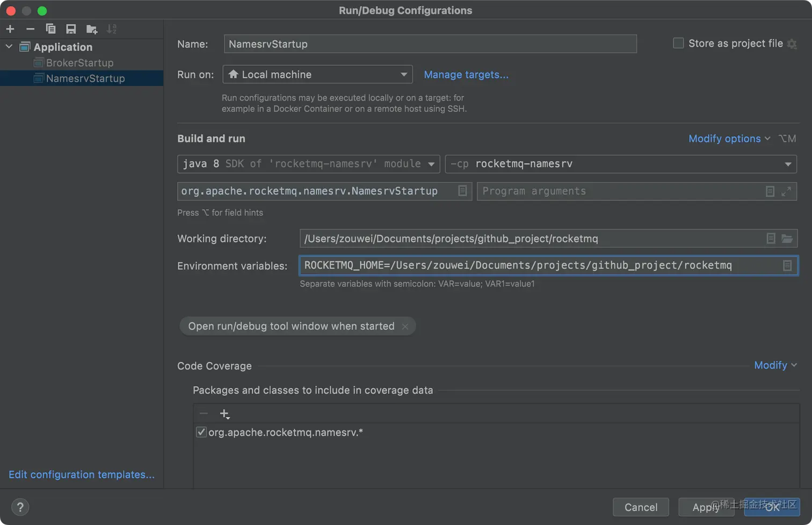Click the Add New Configuration plus icon

(x=10, y=29)
